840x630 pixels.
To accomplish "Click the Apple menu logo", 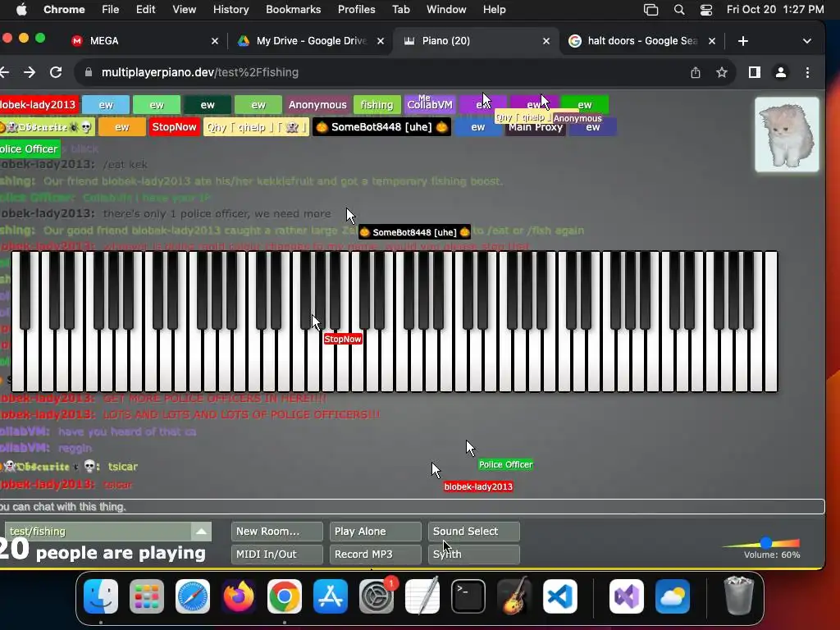I will pyautogui.click(x=21, y=10).
